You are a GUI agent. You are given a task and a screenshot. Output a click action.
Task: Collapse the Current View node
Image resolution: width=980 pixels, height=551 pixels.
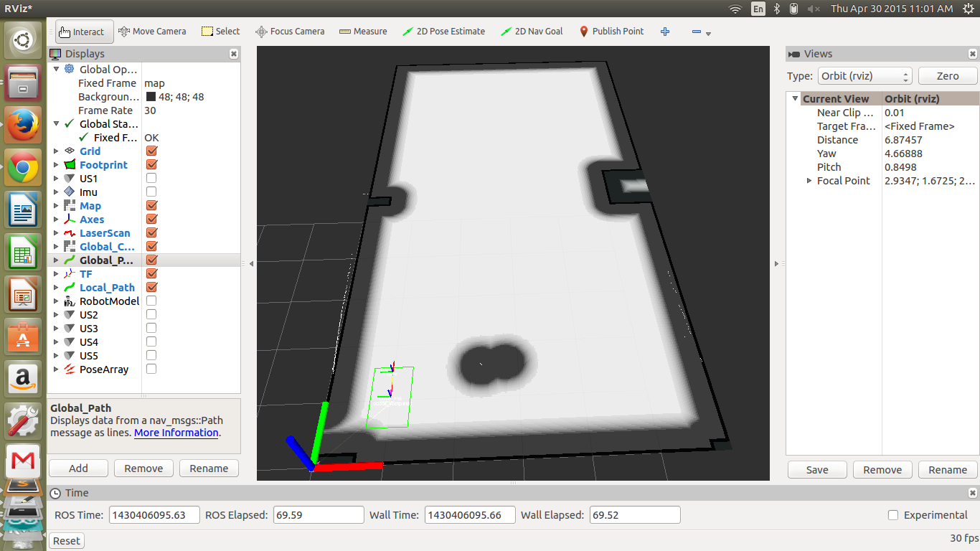pos(795,99)
